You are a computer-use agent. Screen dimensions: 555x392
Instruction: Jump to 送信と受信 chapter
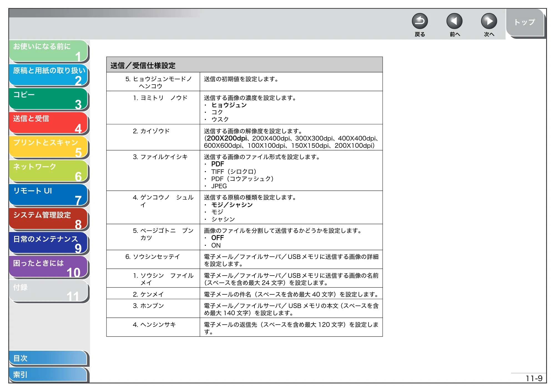tap(49, 123)
